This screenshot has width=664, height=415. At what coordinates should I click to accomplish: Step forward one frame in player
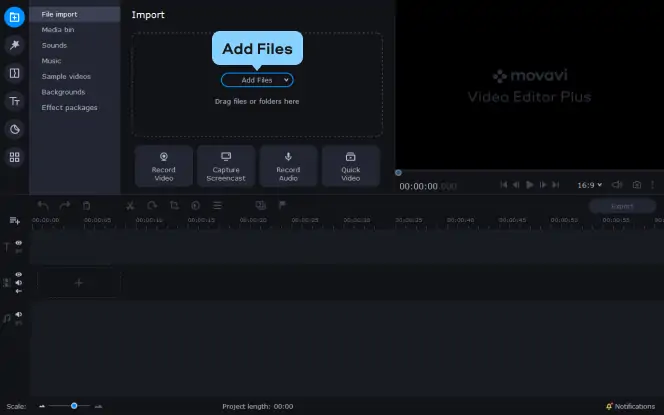coord(543,185)
